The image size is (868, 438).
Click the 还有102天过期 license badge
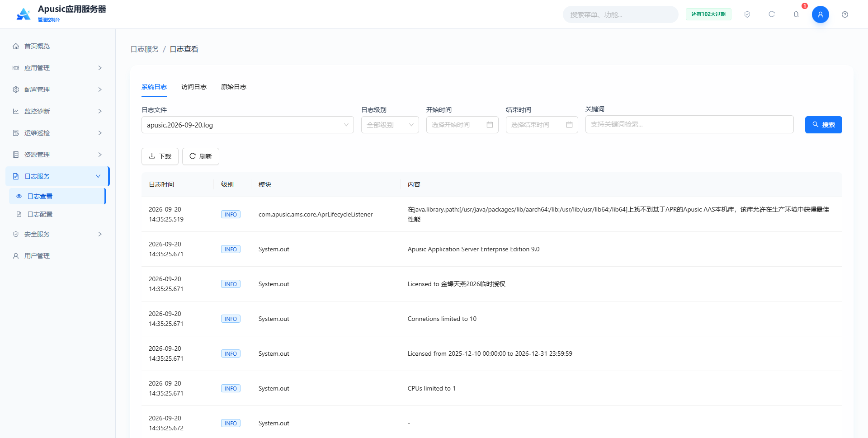pyautogui.click(x=708, y=14)
